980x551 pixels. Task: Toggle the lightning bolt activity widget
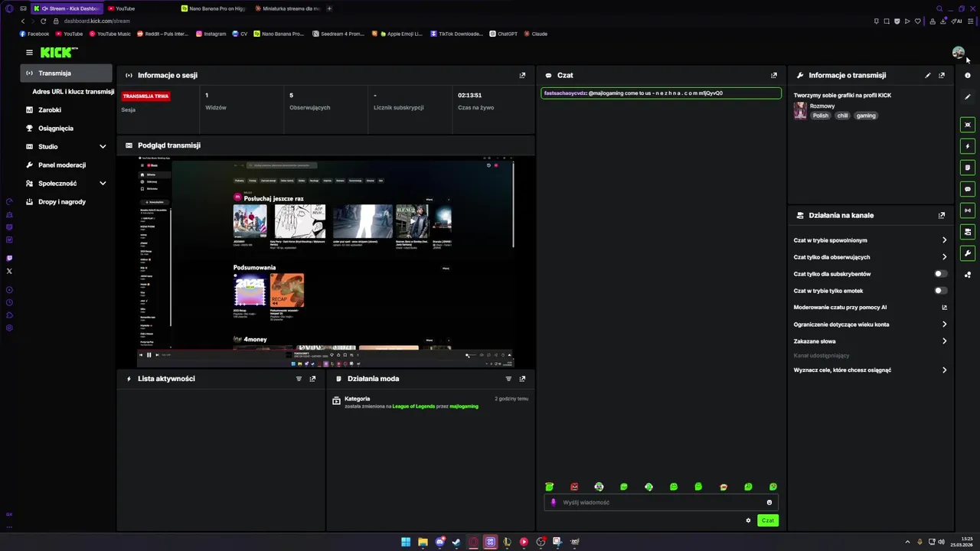tap(968, 146)
